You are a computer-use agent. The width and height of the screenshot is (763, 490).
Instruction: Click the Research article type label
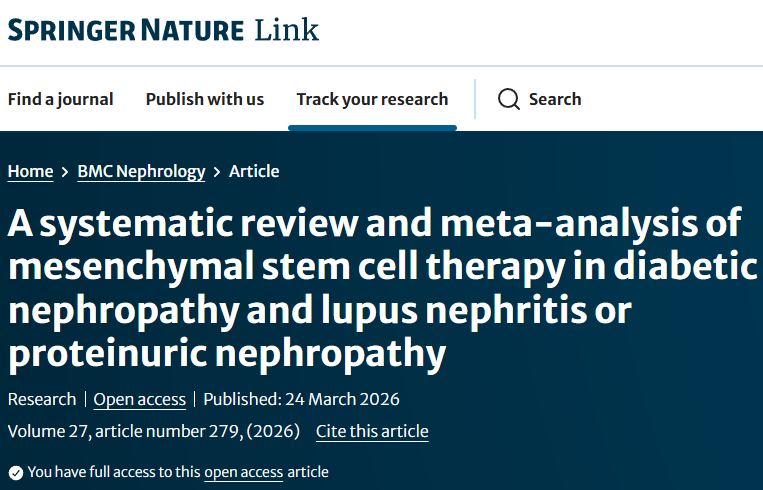click(42, 399)
